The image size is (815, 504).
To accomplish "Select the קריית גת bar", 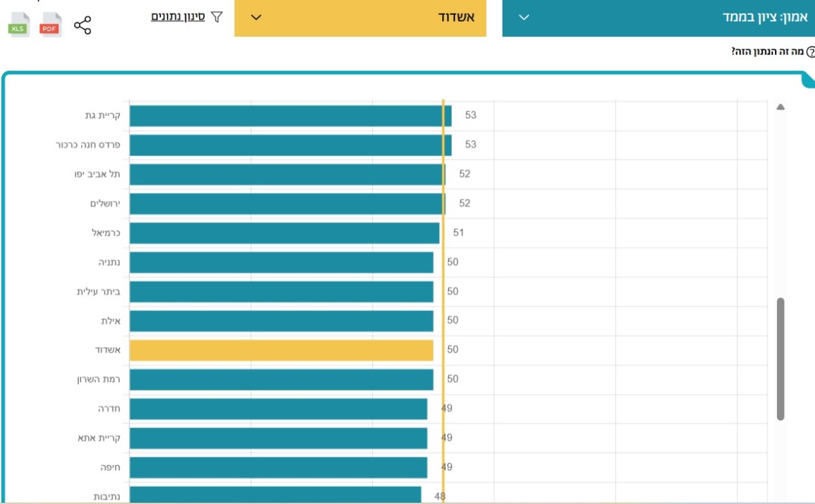I will pyautogui.click(x=290, y=115).
